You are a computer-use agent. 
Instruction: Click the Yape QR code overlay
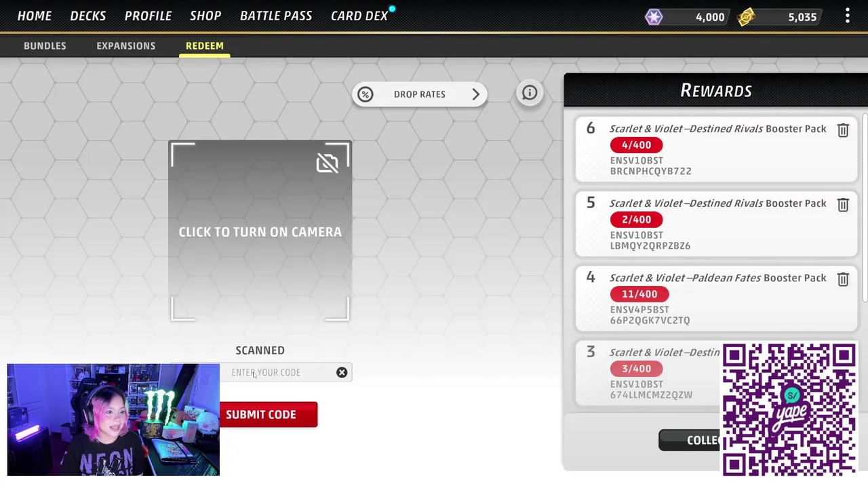point(789,409)
